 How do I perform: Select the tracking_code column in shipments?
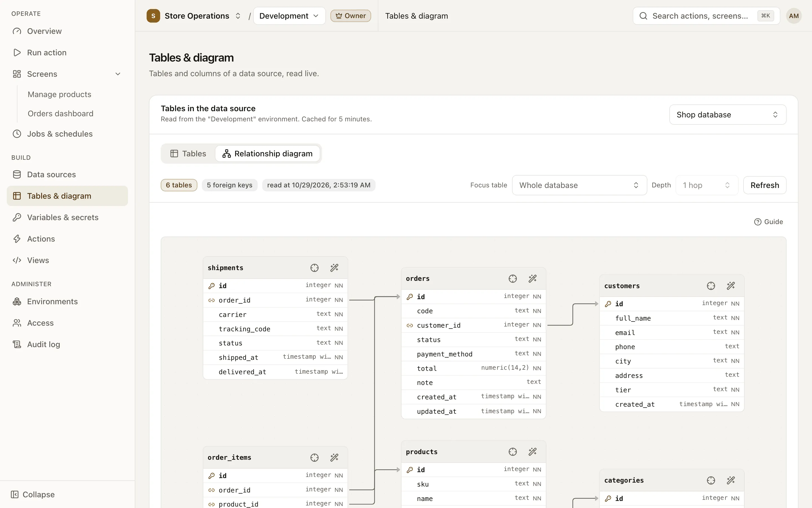[x=275, y=329]
